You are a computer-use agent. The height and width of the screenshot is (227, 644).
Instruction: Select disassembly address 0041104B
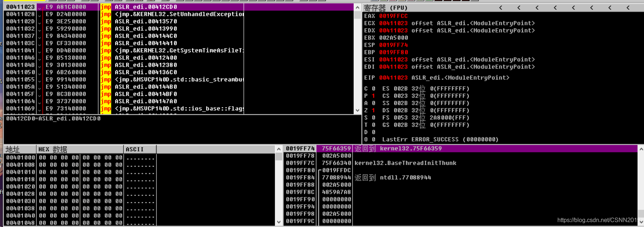pyautogui.click(x=20, y=65)
